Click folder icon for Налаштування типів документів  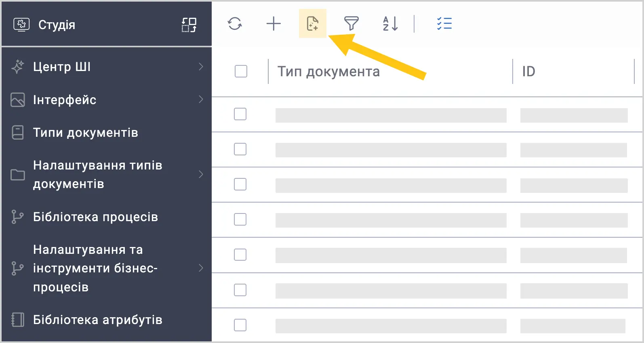[x=17, y=175]
